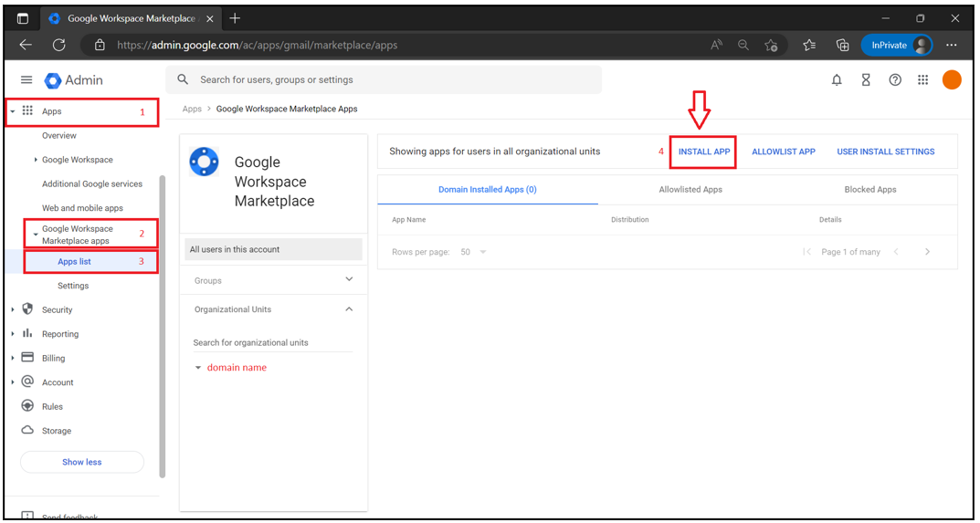This screenshot has width=980, height=523.
Task: Open the Rows per page dropdown
Action: coord(474,252)
